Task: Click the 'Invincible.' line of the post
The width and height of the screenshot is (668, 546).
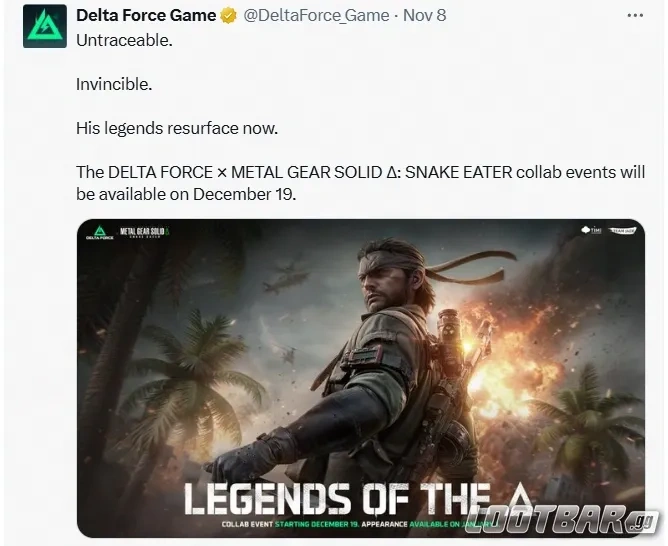Action: point(114,86)
